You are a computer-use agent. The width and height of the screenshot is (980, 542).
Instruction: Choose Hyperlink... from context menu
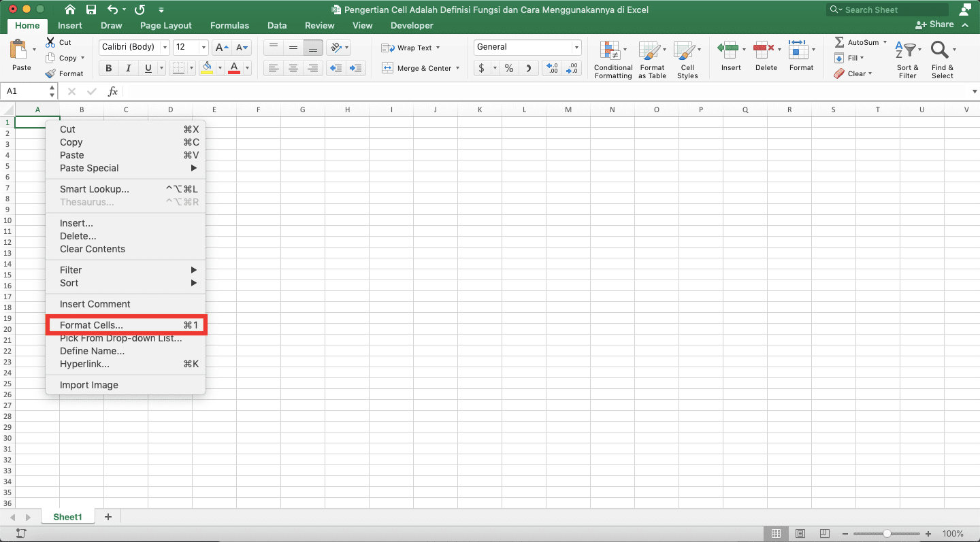[125, 364]
